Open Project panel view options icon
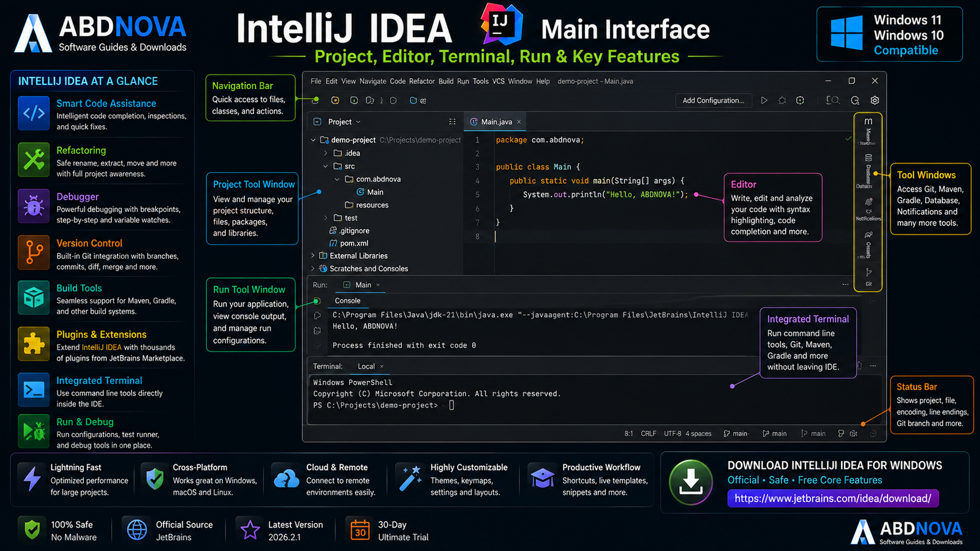The image size is (980, 551). pos(452,122)
